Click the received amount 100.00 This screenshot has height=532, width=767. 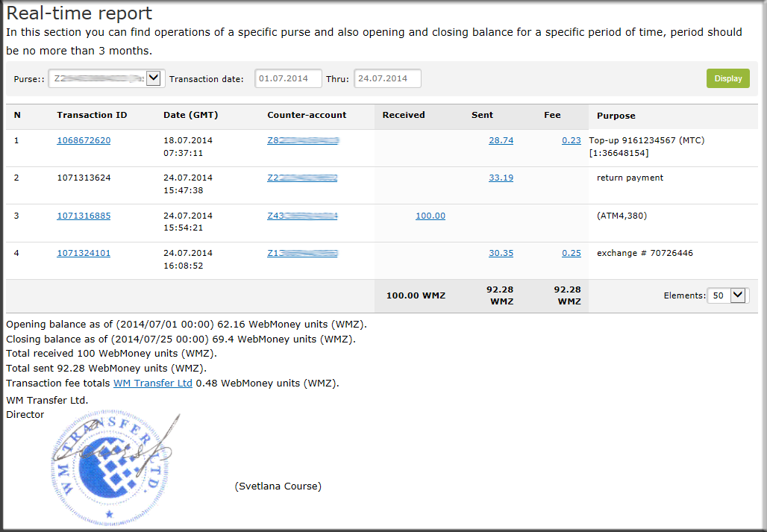pos(430,216)
